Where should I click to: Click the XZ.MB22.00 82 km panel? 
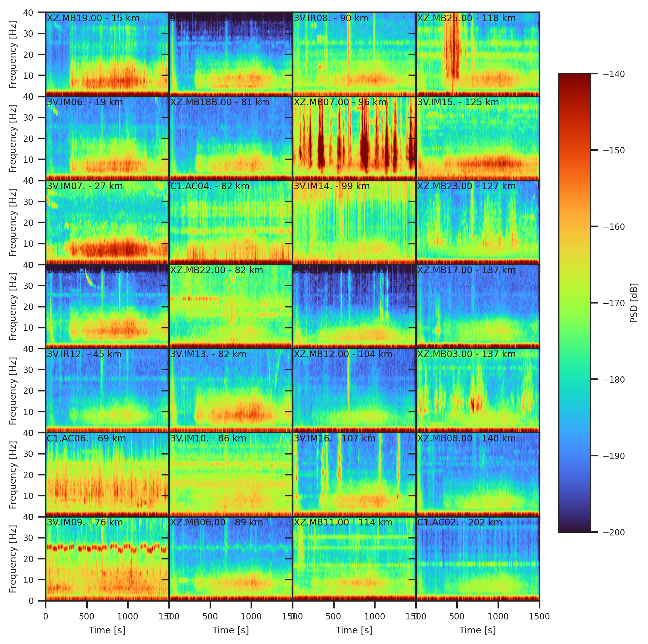[231, 307]
